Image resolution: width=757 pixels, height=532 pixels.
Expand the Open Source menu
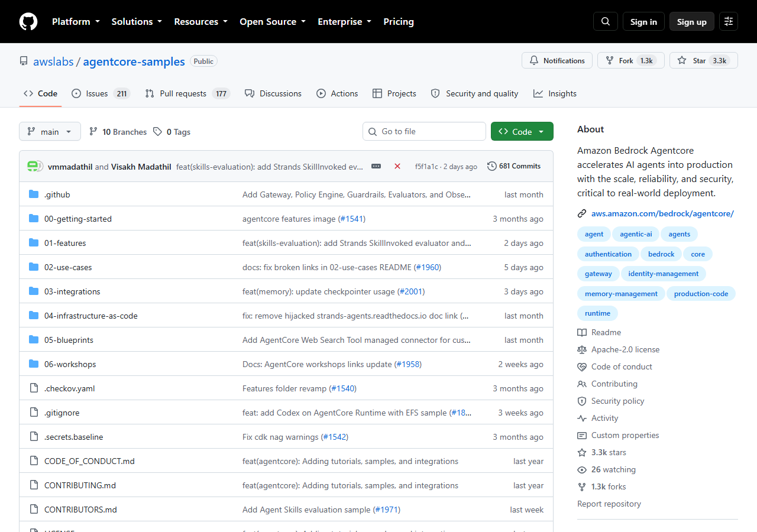pyautogui.click(x=273, y=21)
